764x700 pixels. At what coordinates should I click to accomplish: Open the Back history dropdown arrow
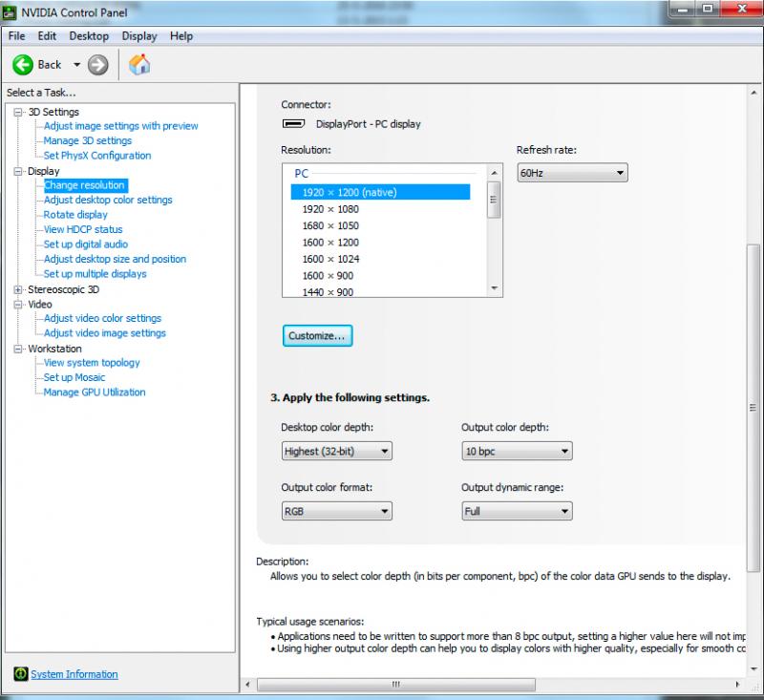coord(76,65)
